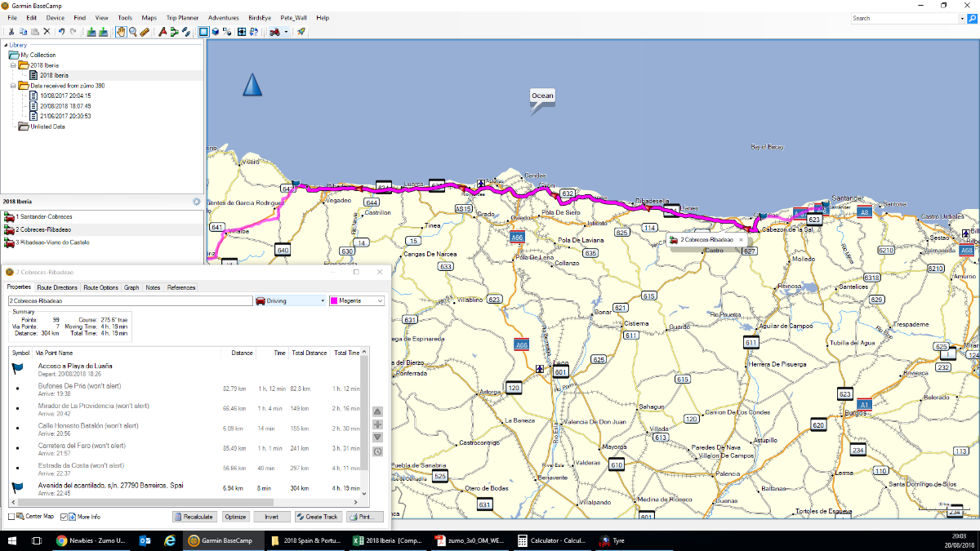Switch to the Notes tab
Viewport: 980px width, 551px height.
[153, 287]
